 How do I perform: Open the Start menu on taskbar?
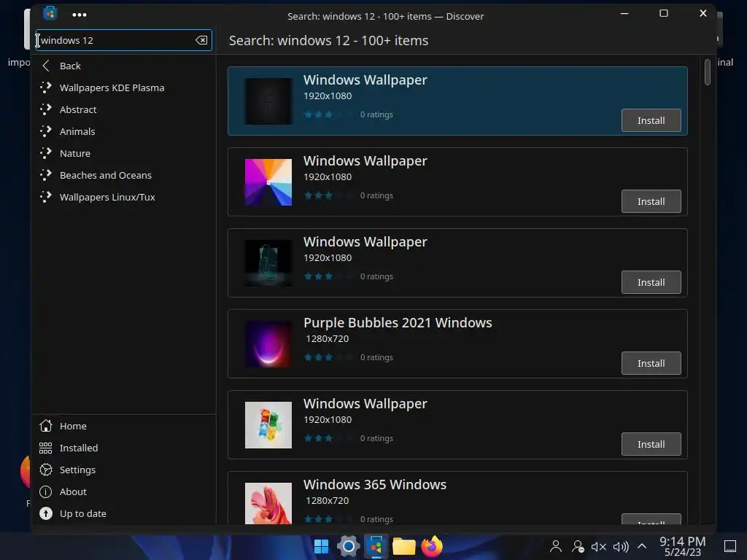point(321,547)
